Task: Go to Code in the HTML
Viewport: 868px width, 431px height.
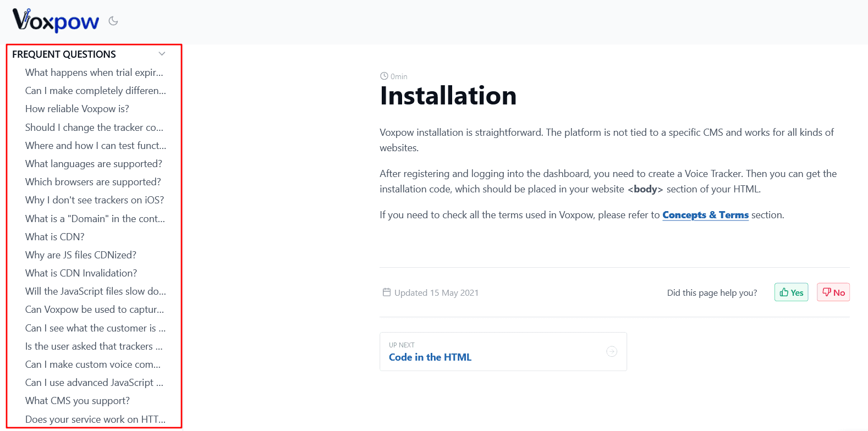Action: pyautogui.click(x=430, y=357)
